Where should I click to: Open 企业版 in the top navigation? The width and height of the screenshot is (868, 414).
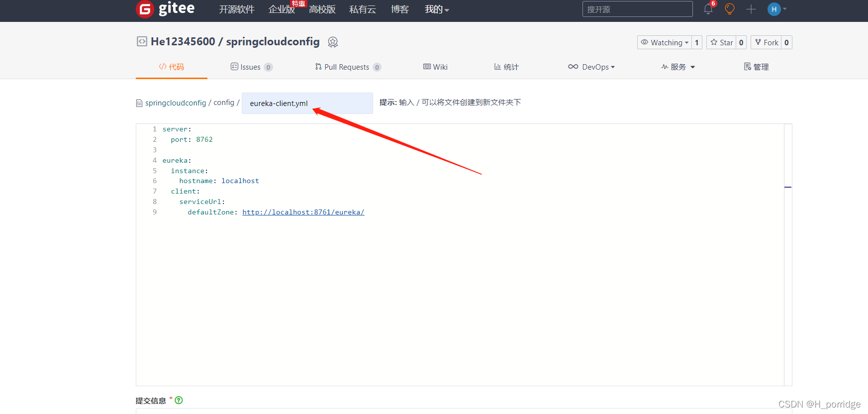coord(282,9)
